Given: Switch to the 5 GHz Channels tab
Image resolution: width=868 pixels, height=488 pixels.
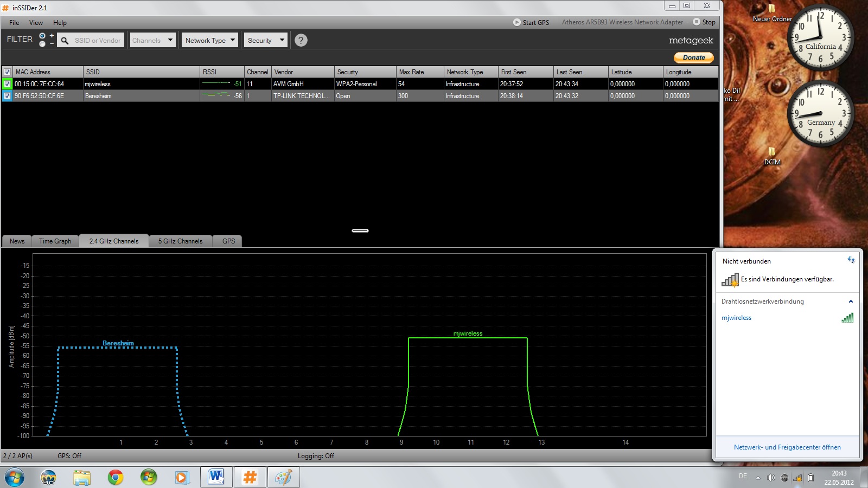Looking at the screenshot, I should coord(180,241).
